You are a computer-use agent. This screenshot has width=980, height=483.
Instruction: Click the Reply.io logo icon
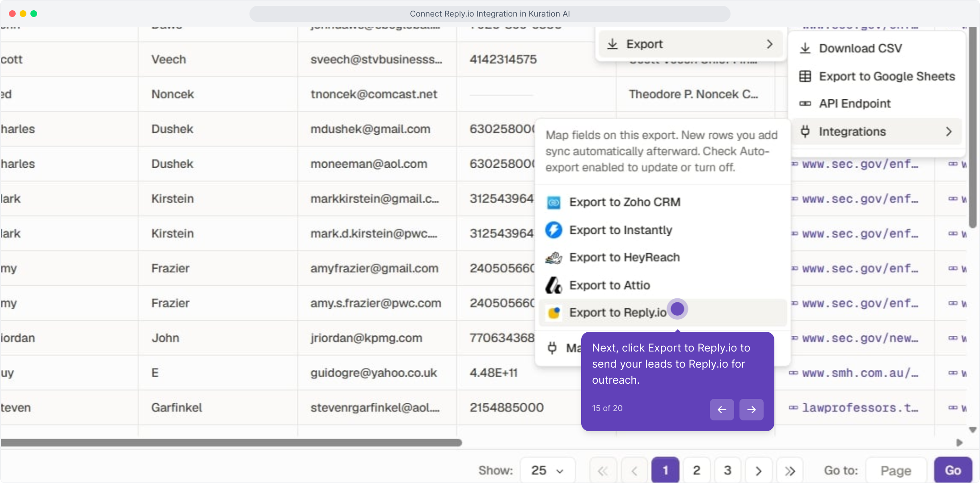(554, 313)
